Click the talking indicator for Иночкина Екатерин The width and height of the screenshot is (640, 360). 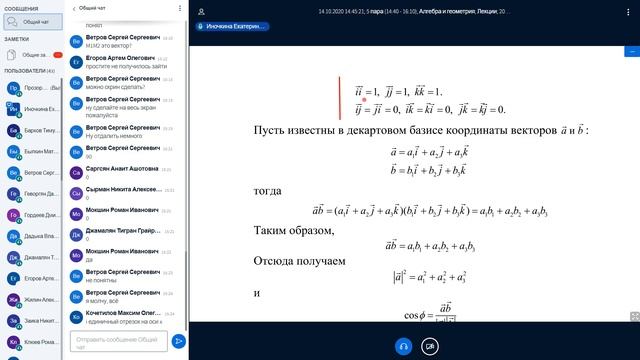(232, 27)
